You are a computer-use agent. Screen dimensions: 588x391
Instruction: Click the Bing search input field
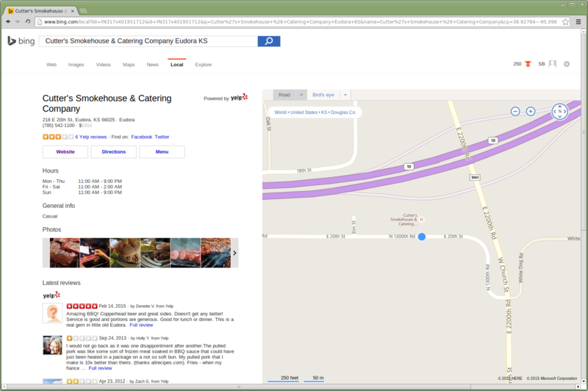coord(148,41)
